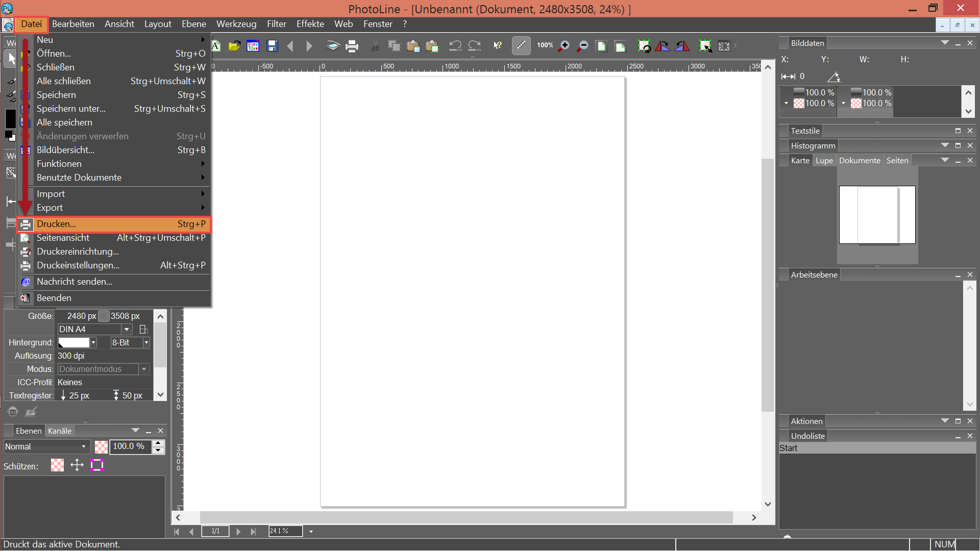Screen dimensions: 980x551
Task: Choose Speichern unter... menu entry
Action: click(114, 109)
